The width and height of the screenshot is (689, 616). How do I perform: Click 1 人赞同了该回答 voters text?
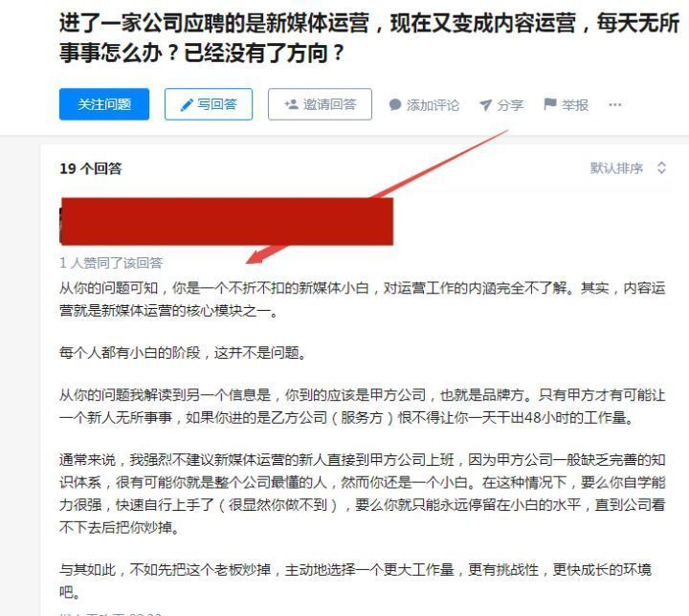[111, 263]
